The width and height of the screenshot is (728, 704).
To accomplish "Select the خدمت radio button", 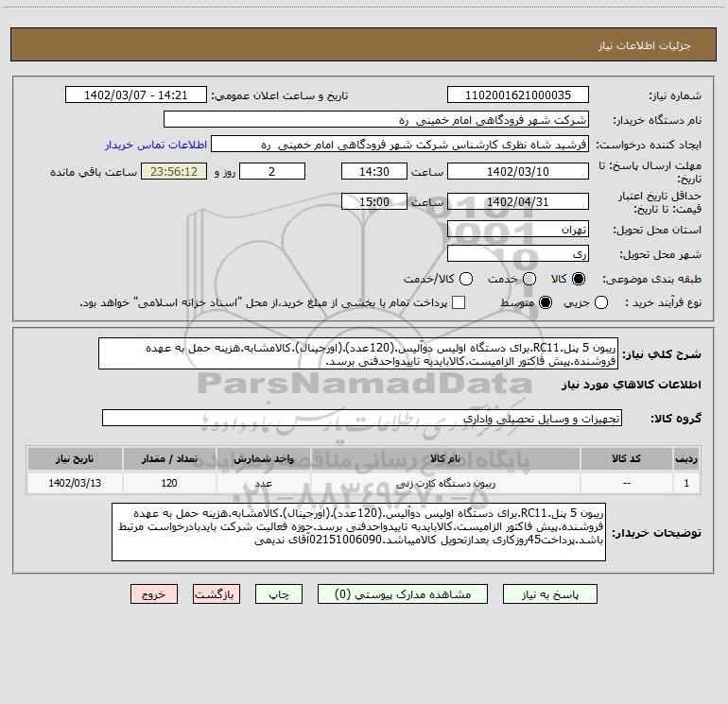I will 529,279.
